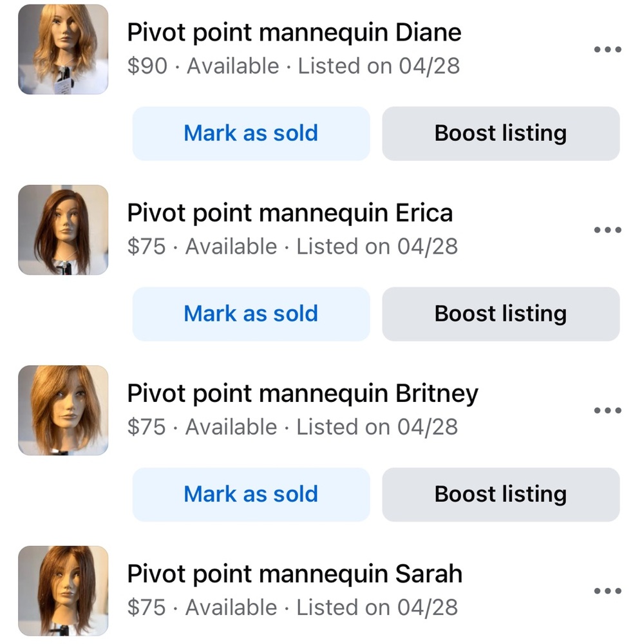Open the Pivot point mannequin Erica listing
The image size is (644, 644).
click(290, 212)
